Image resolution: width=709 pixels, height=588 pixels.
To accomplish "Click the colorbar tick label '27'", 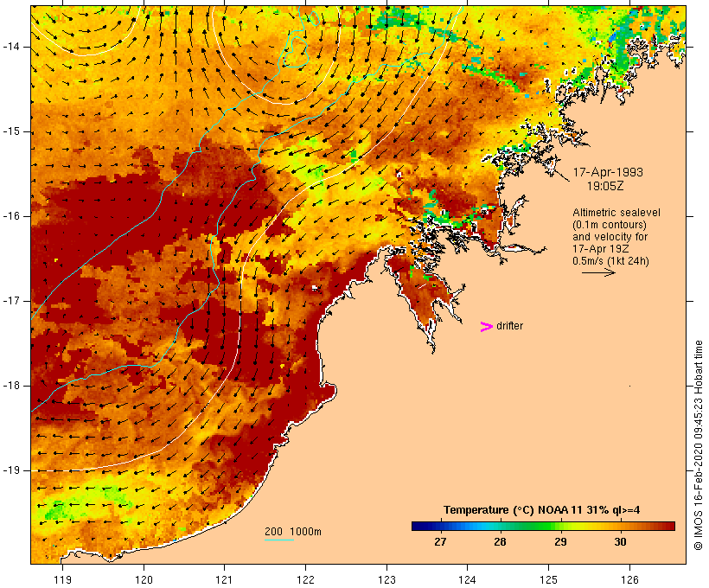I will coord(440,542).
